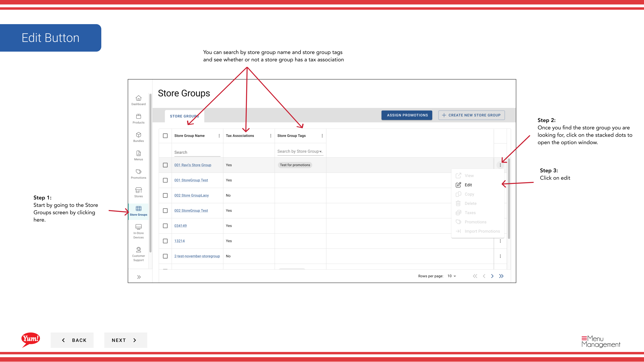Open the 001 StoreGroup Test link

(x=191, y=180)
